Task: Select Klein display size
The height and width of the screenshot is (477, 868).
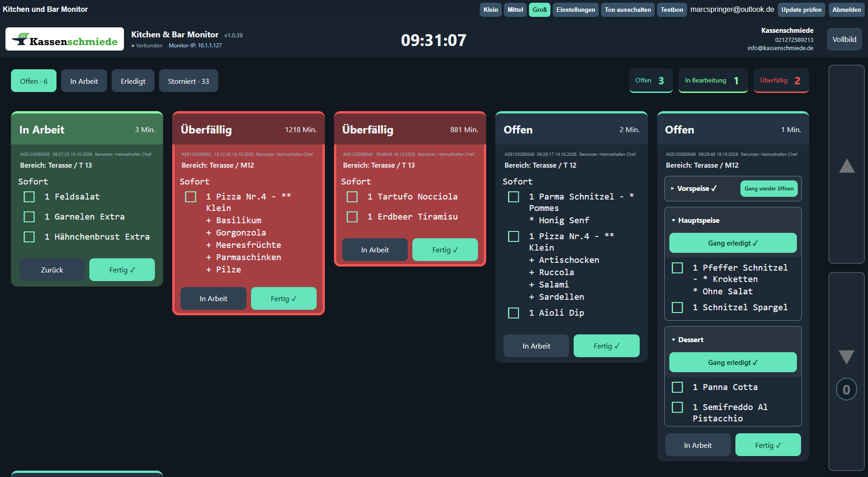Action: coord(491,10)
